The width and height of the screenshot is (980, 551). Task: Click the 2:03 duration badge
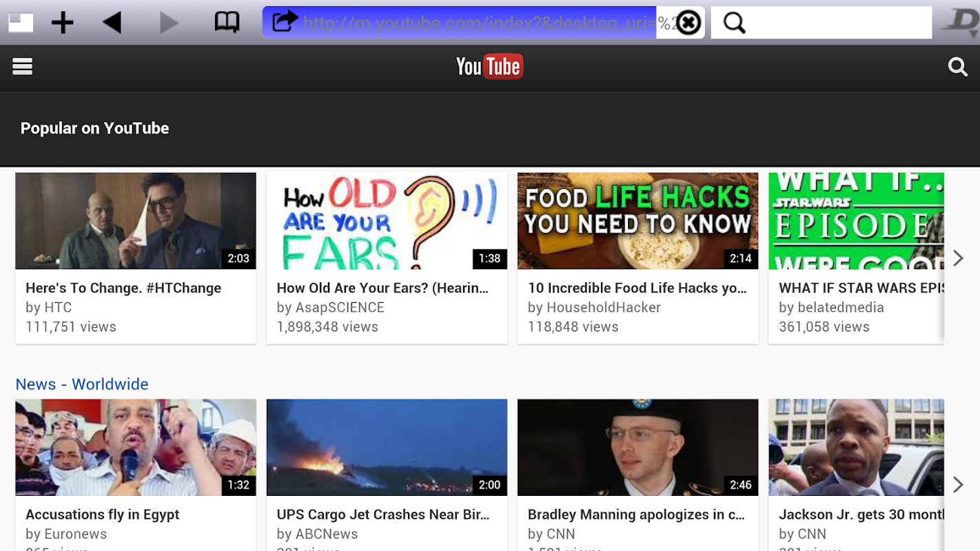tap(238, 258)
